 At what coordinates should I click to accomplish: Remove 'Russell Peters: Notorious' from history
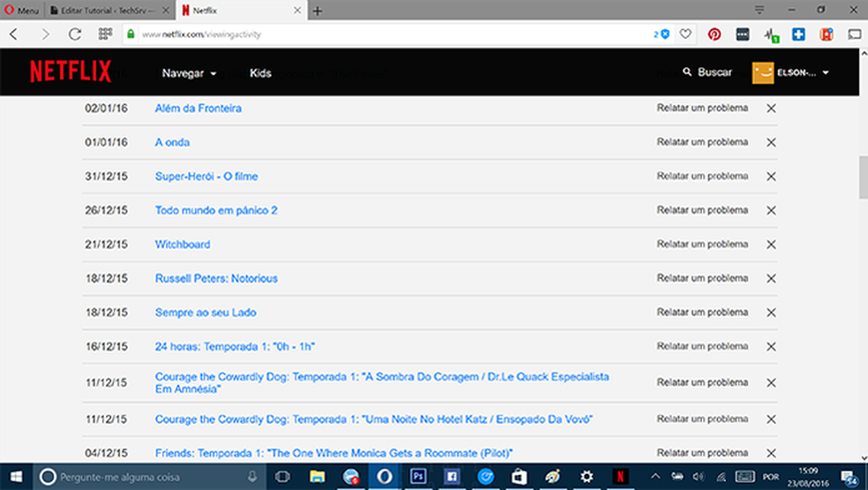point(771,279)
